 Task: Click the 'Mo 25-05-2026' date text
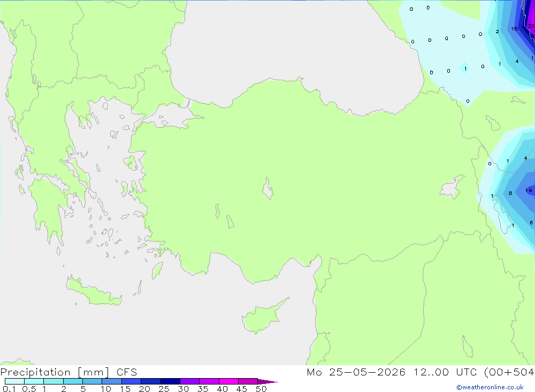coord(356,372)
